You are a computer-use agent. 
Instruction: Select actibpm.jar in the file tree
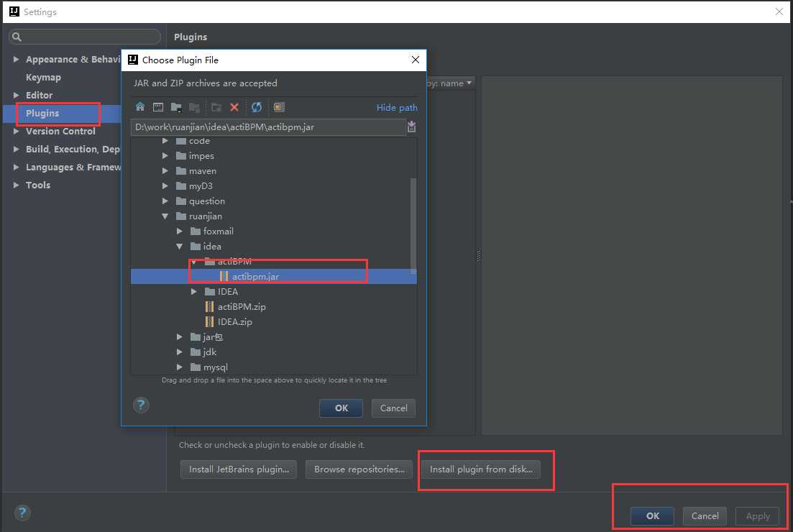274,276
